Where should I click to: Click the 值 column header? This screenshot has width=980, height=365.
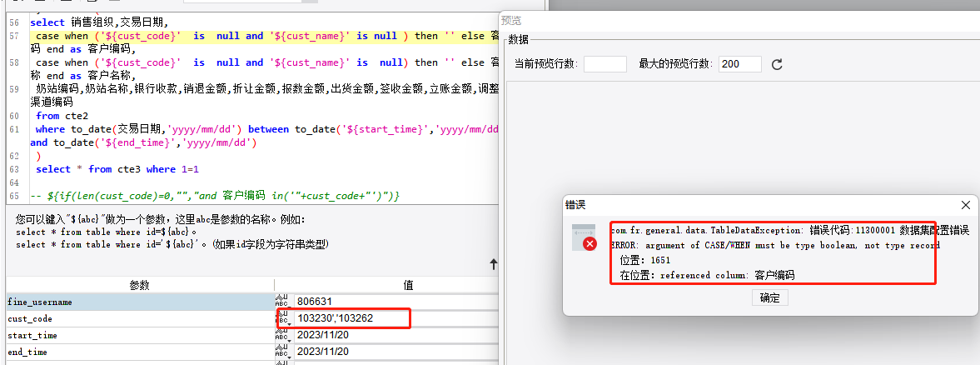pyautogui.click(x=408, y=285)
